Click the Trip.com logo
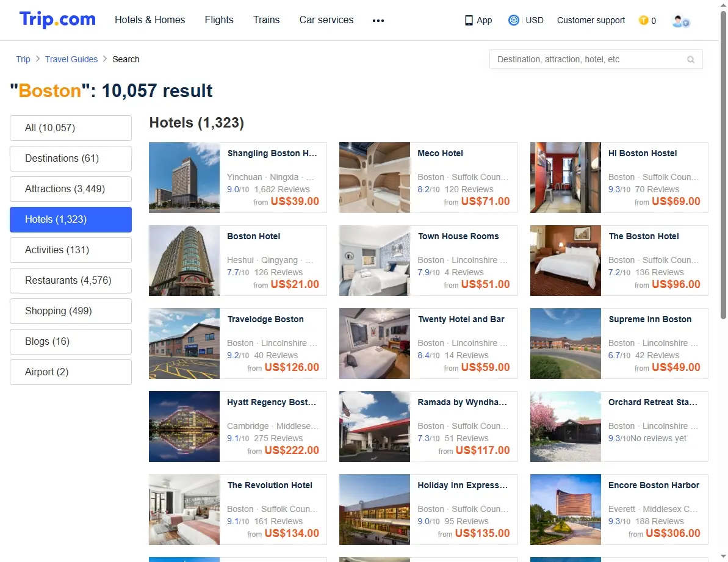Image resolution: width=728 pixels, height=562 pixels. [x=57, y=20]
